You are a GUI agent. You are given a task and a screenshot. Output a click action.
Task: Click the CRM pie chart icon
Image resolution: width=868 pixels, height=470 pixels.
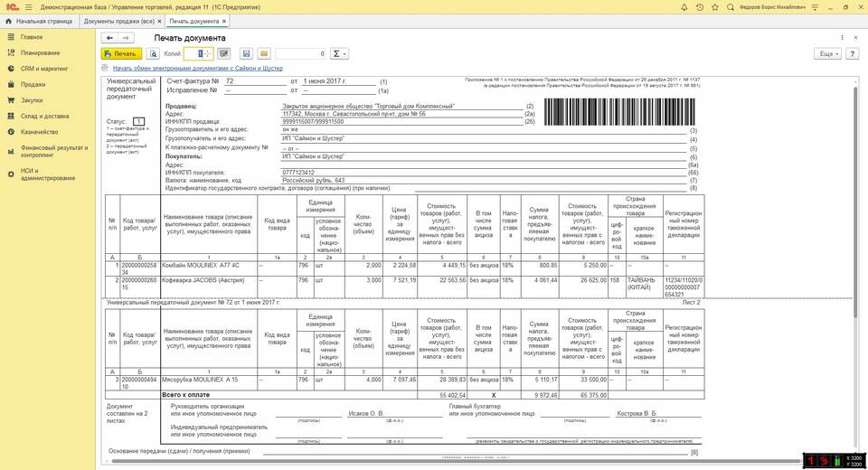11,69
